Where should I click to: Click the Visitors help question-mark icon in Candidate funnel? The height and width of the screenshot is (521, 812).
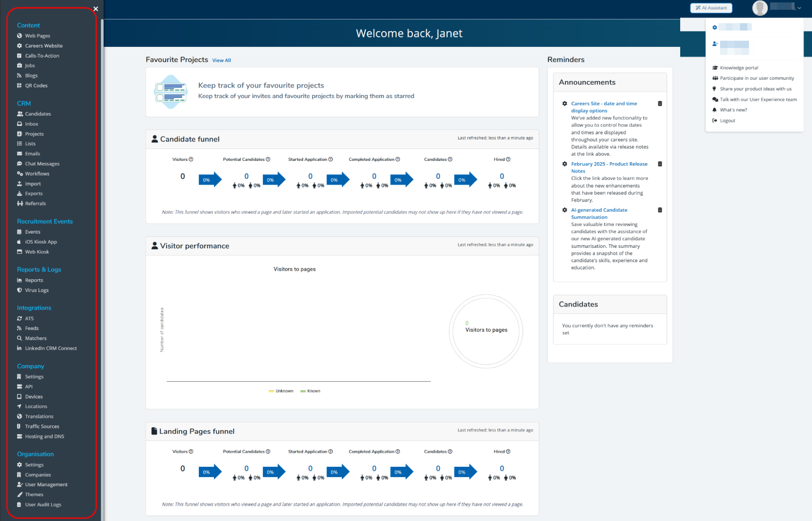click(191, 160)
